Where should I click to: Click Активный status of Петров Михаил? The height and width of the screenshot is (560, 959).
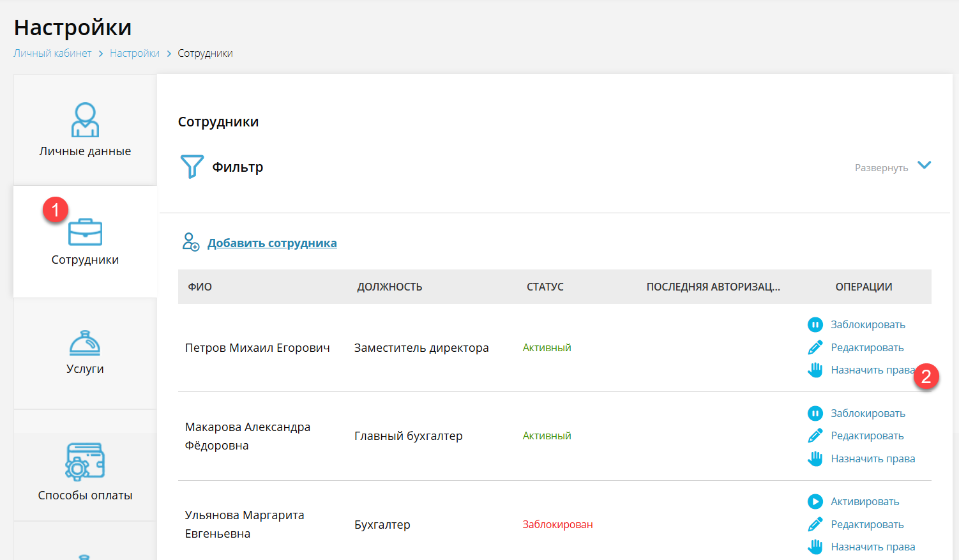point(547,347)
